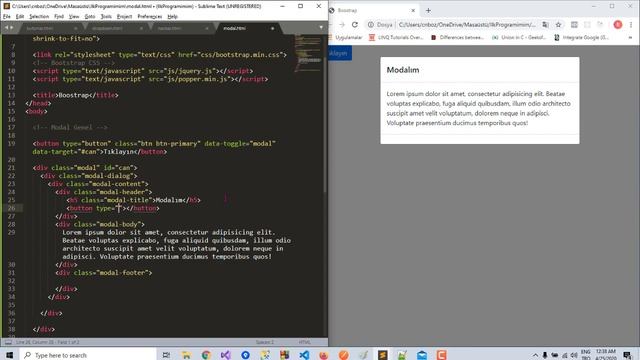Image resolution: width=640 pixels, height=360 pixels.
Task: Click the Modalım modal heading
Action: pyautogui.click(x=403, y=70)
